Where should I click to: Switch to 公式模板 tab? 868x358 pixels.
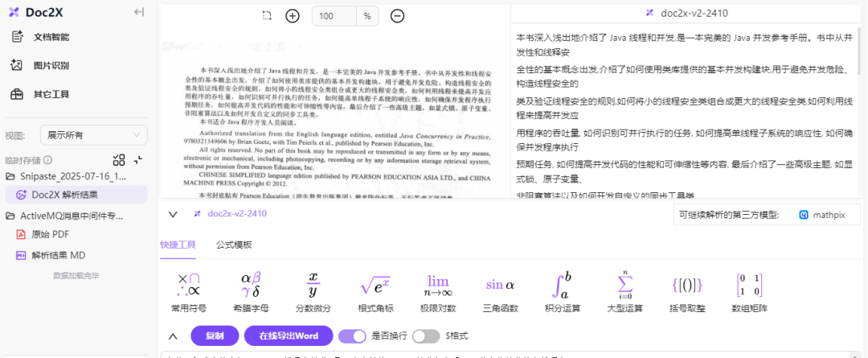234,245
